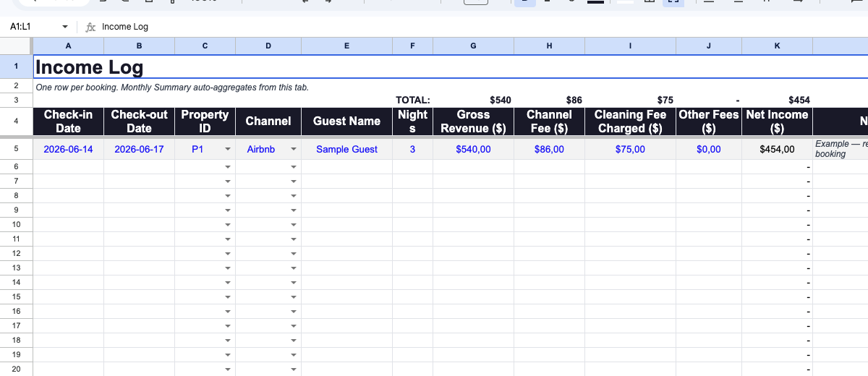Open Channel dropdown in row 20
This screenshot has height=376, width=868.
(294, 369)
